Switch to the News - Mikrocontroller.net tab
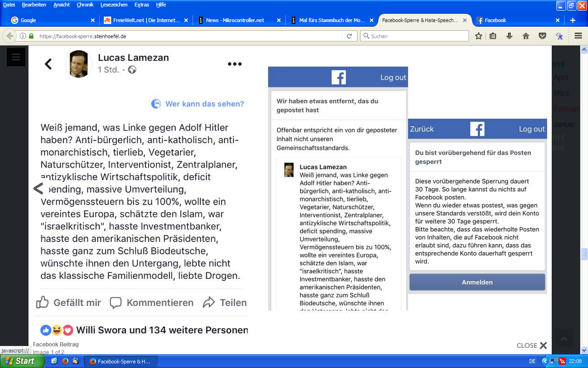This screenshot has height=368, width=588. click(239, 20)
